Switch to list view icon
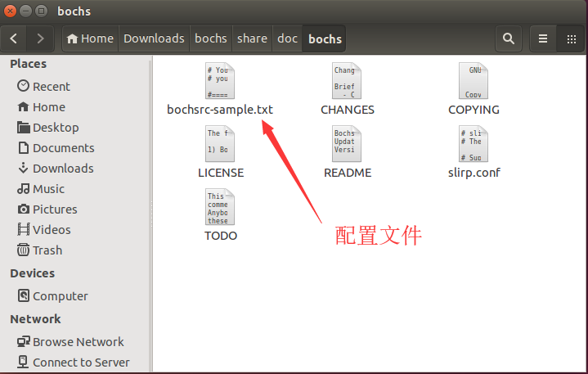This screenshot has height=374, width=588. (x=543, y=38)
